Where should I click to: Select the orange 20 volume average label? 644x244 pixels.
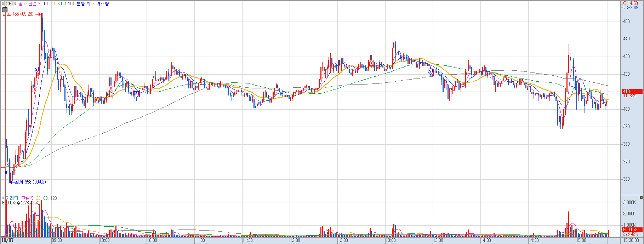click(x=39, y=198)
